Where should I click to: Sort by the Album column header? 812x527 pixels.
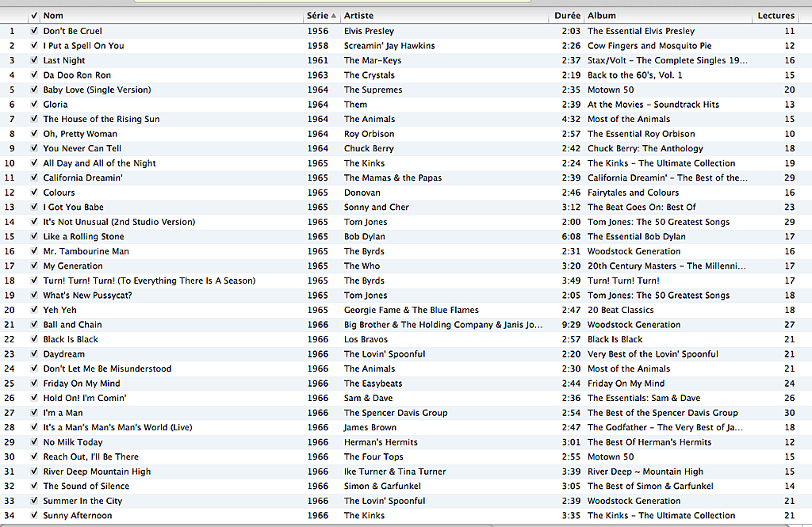(602, 16)
